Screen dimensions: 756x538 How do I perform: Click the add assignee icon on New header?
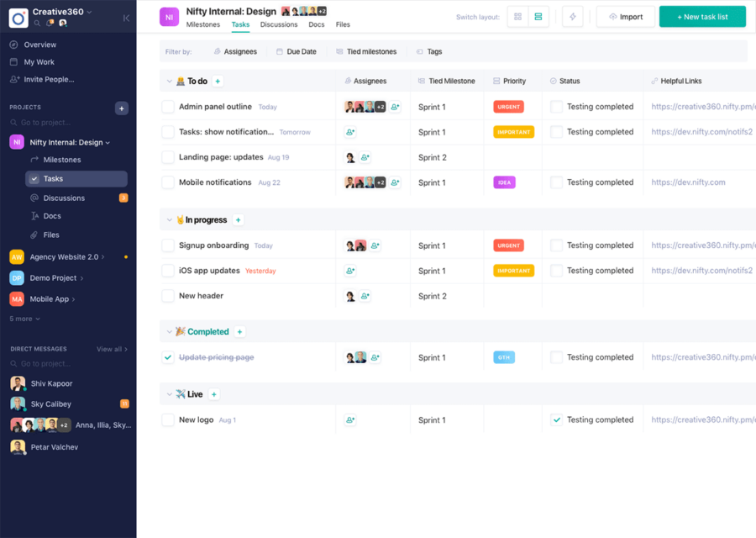click(364, 296)
